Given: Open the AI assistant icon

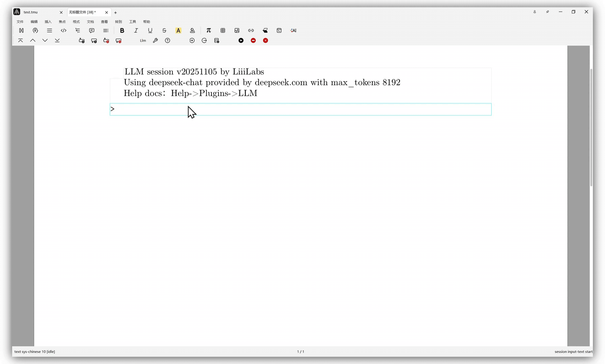Looking at the screenshot, I should tap(293, 30).
